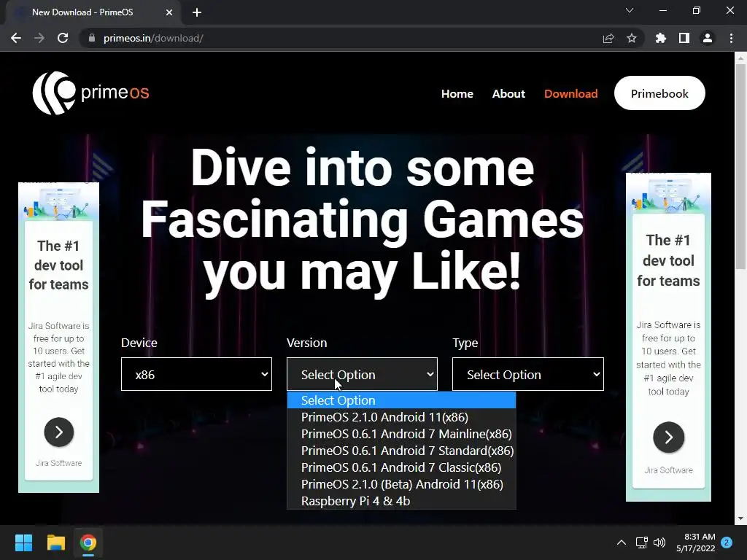Screen dimensions: 747x560
Task: Open the Type dropdown
Action: [x=528, y=374]
